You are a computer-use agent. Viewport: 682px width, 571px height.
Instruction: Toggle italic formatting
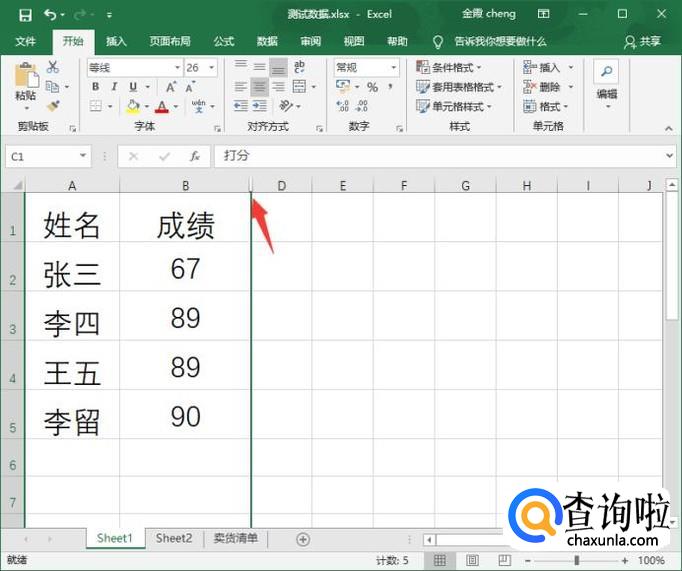click(112, 87)
